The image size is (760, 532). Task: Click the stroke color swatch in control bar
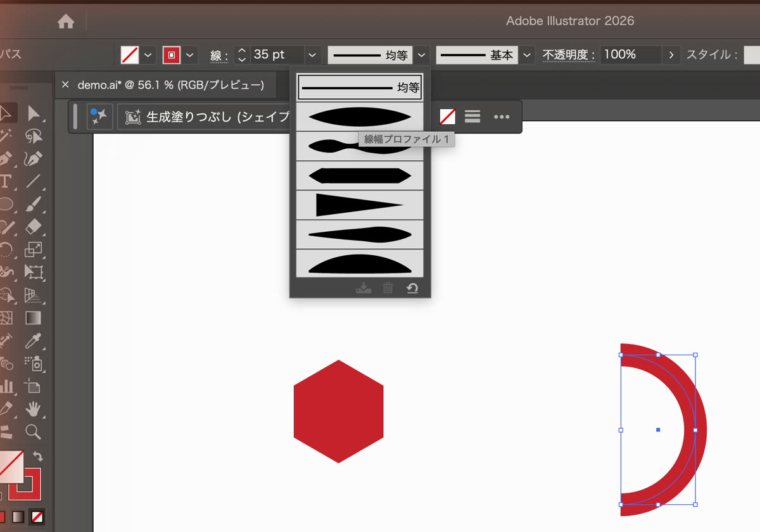pos(171,55)
